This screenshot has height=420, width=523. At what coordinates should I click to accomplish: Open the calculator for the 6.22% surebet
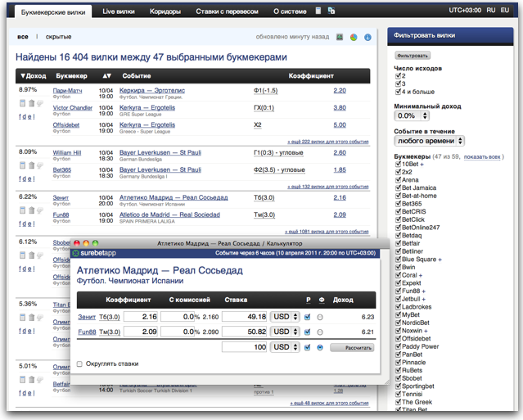[x=22, y=210]
